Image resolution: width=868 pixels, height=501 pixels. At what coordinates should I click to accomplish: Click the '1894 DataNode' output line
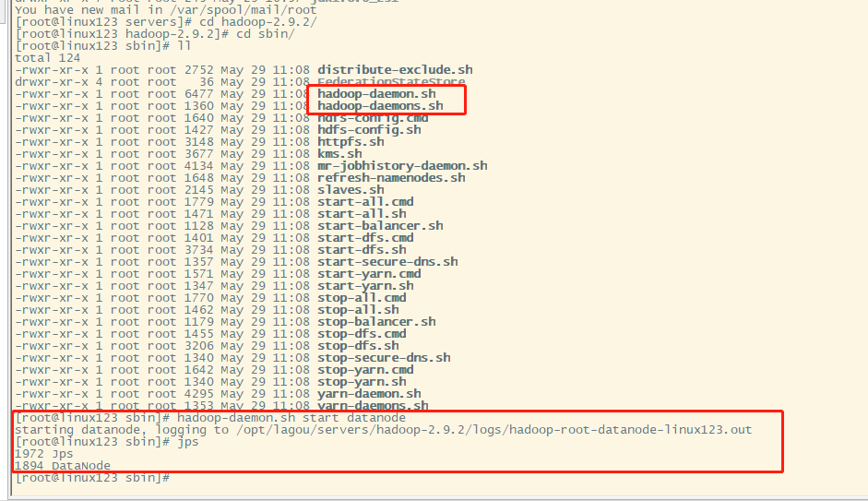tap(63, 466)
